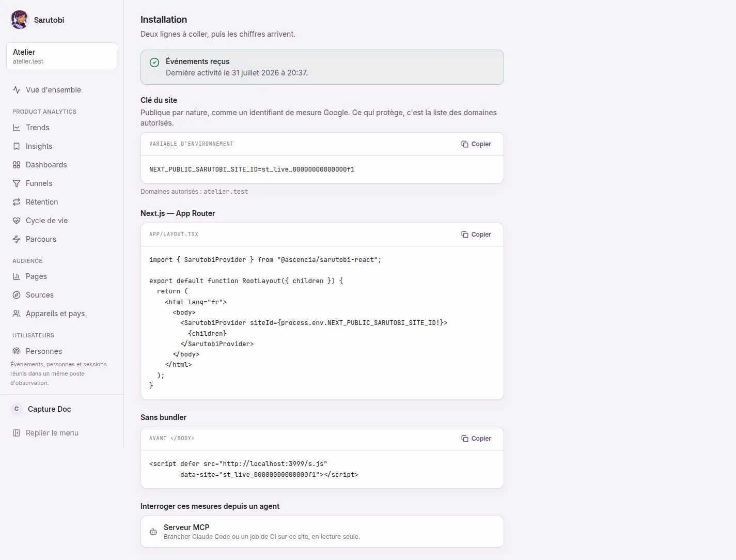Open Insights from the sidebar
This screenshot has height=560, width=736.
point(61,146)
